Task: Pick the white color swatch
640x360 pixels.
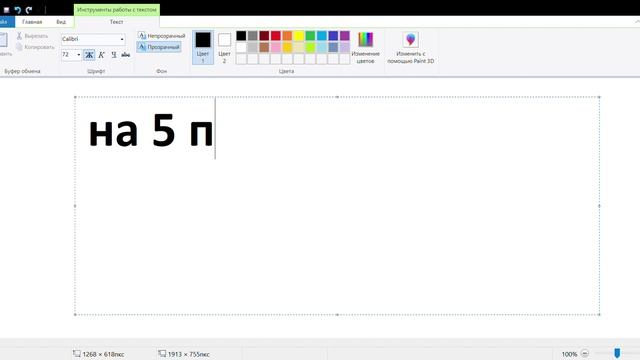Action: (x=241, y=47)
